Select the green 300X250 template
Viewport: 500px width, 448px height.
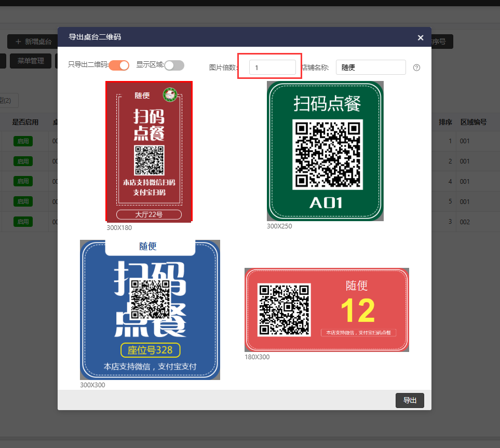pos(325,151)
